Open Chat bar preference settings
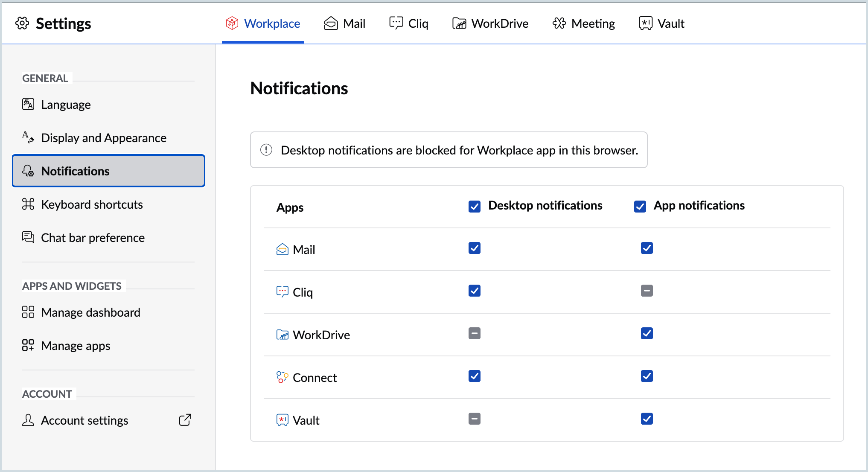868x472 pixels. coord(108,237)
